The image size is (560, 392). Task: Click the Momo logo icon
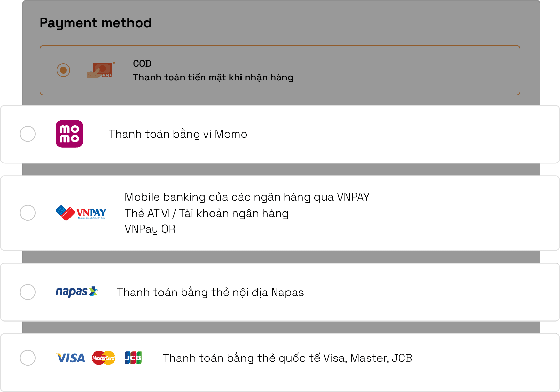click(69, 134)
